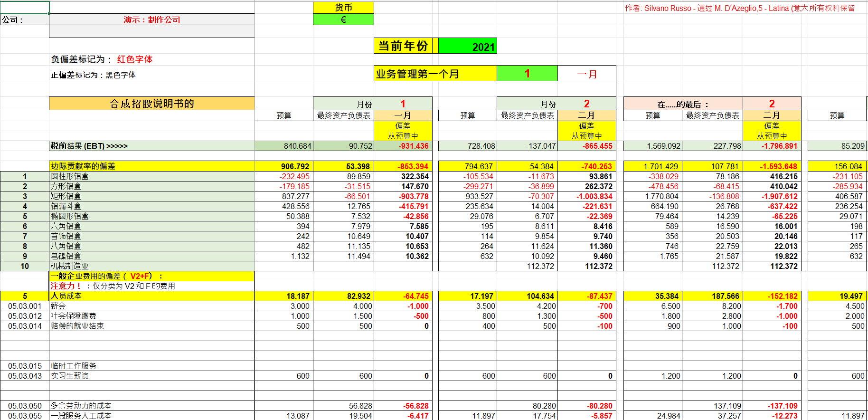Click the 首饰铝盒 product row label

pos(152,236)
